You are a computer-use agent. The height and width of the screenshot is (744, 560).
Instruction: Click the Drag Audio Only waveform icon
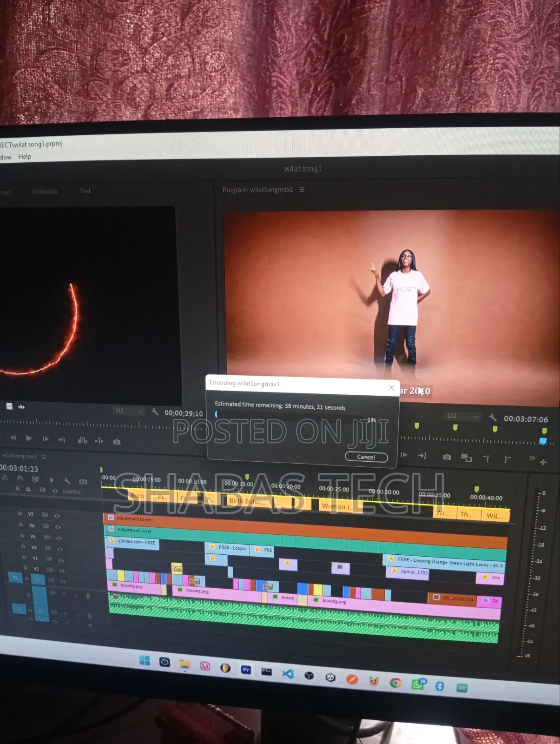click(x=21, y=407)
